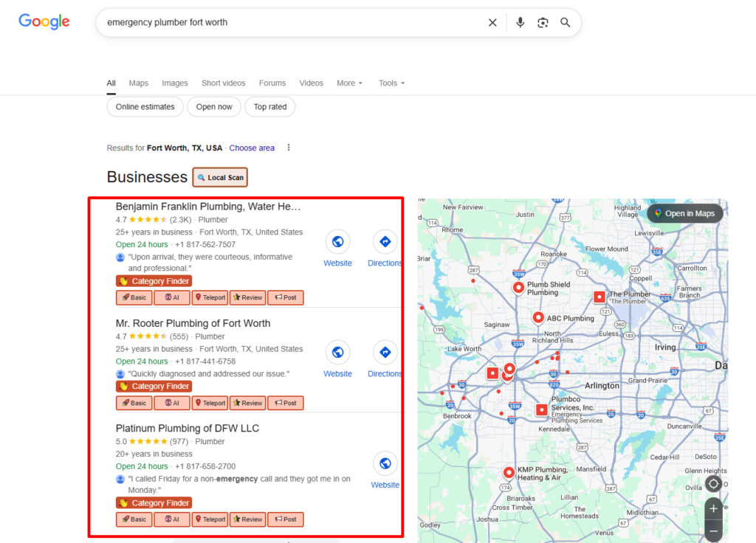Enable the Open now filter
The image size is (756, 543).
(214, 106)
